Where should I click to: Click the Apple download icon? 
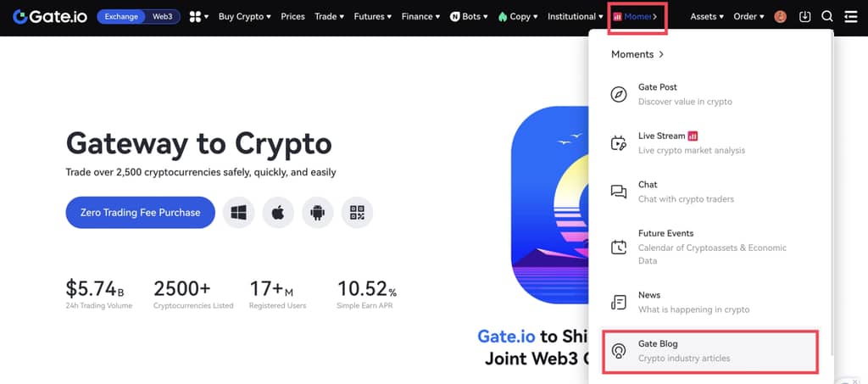point(278,212)
